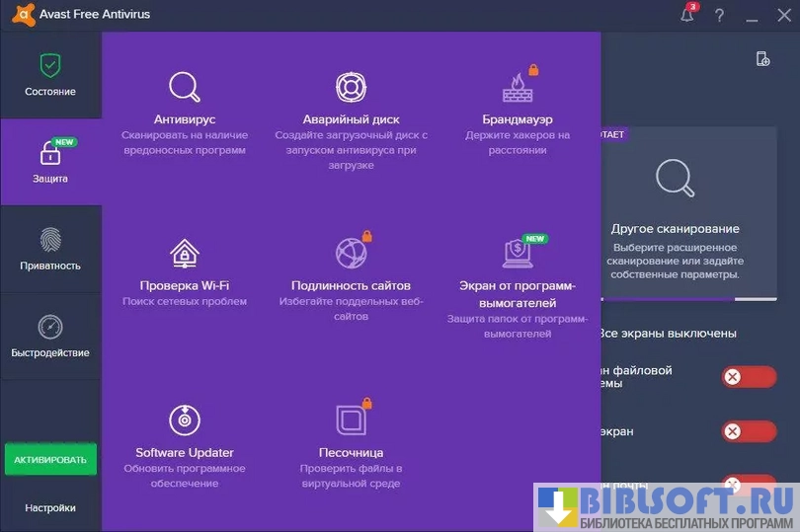800x532 pixels.
Task: Go to the Быстродействие section
Action: pos(50,336)
